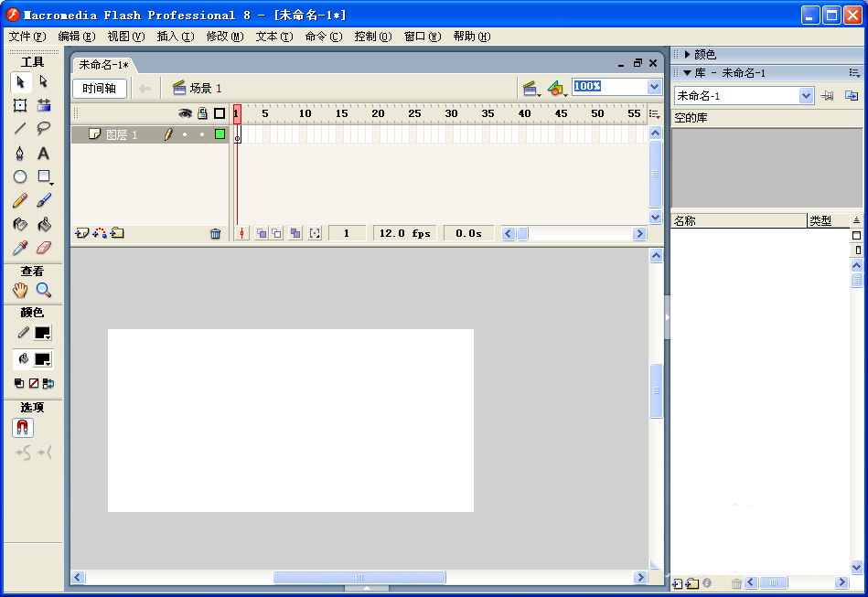The width and height of the screenshot is (868, 597).
Task: Select the Pen tool
Action: pyautogui.click(x=20, y=153)
